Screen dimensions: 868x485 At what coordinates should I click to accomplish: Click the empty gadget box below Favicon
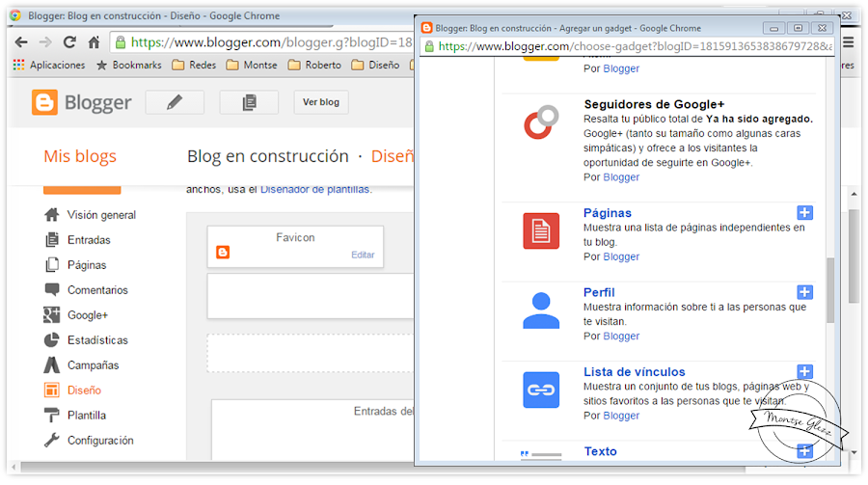pos(311,296)
